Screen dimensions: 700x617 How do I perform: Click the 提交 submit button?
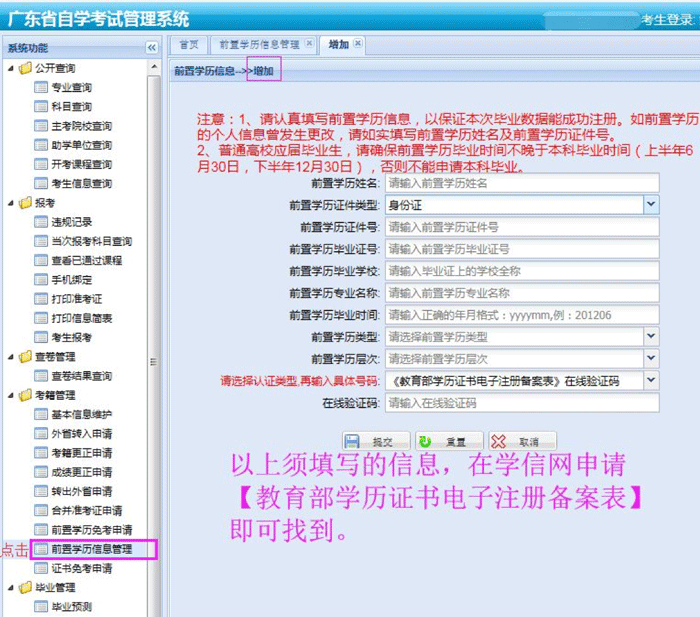point(376,442)
